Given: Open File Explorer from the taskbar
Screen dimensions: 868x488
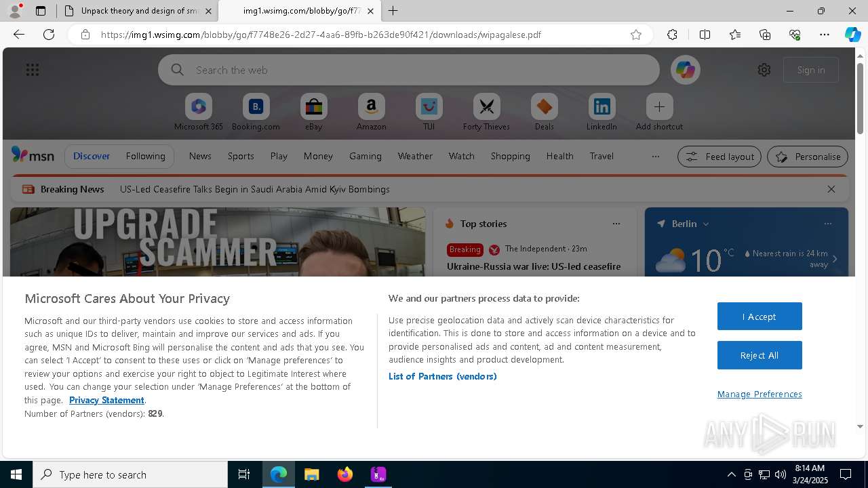Looking at the screenshot, I should (x=311, y=474).
